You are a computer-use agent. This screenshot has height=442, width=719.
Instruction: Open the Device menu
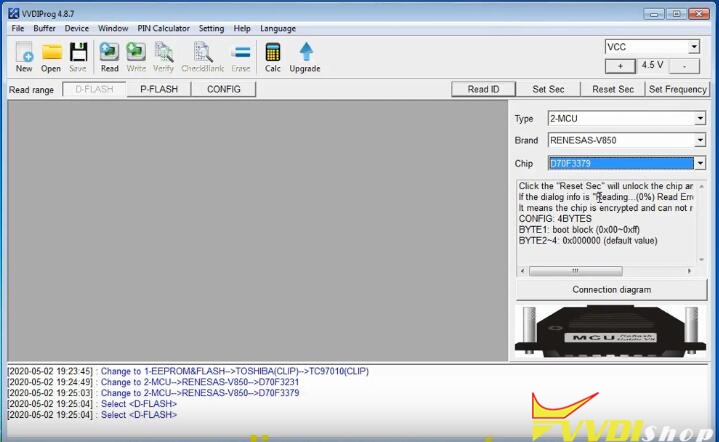[x=77, y=28]
